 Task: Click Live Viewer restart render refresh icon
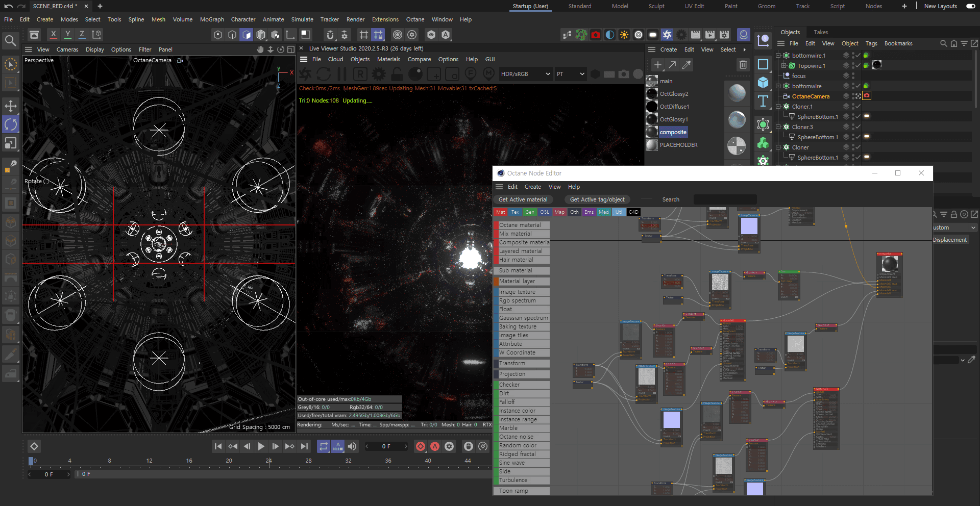point(324,74)
